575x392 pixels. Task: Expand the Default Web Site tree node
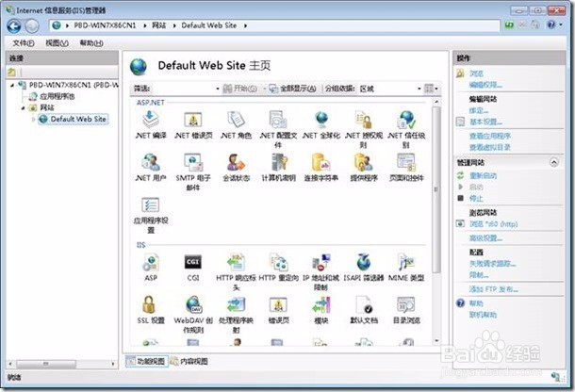(33, 119)
